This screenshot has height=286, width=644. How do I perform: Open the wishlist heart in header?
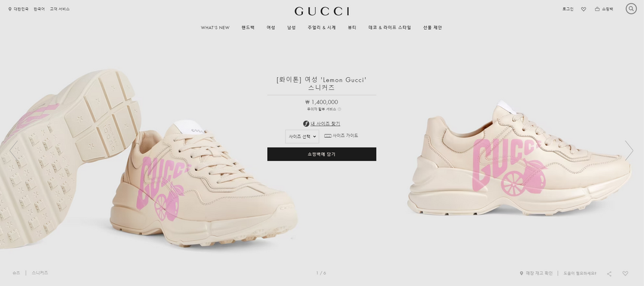click(583, 9)
